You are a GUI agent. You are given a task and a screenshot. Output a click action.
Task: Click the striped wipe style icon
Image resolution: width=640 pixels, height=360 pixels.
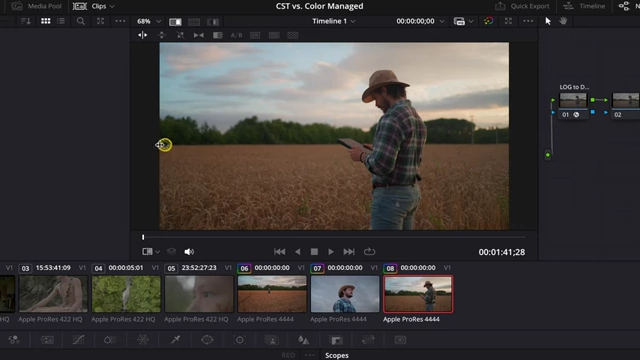click(218, 35)
